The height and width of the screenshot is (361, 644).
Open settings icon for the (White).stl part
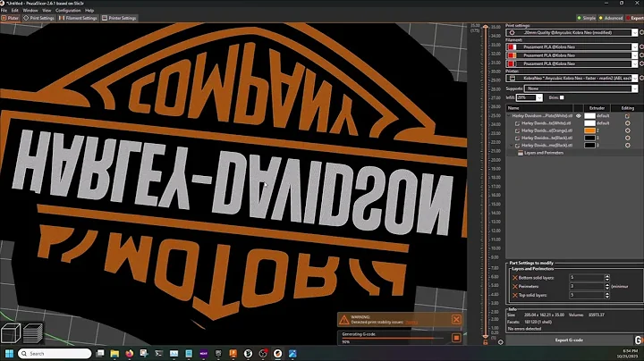[x=627, y=123]
